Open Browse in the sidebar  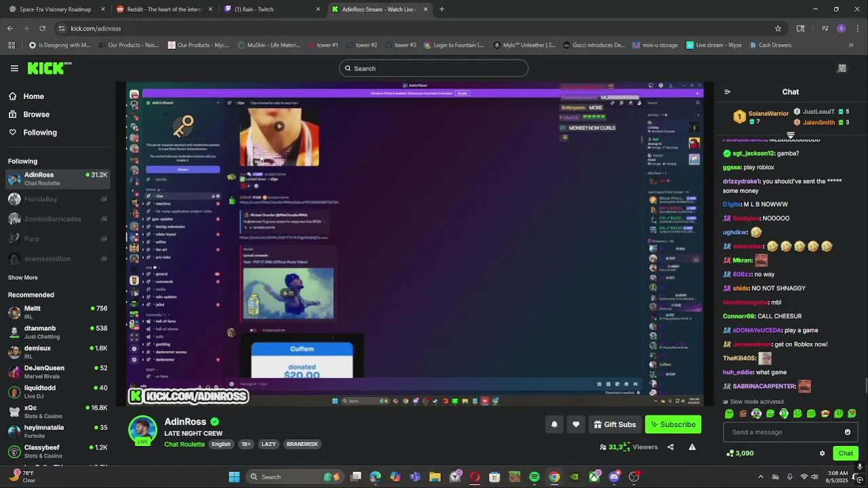click(x=29, y=115)
